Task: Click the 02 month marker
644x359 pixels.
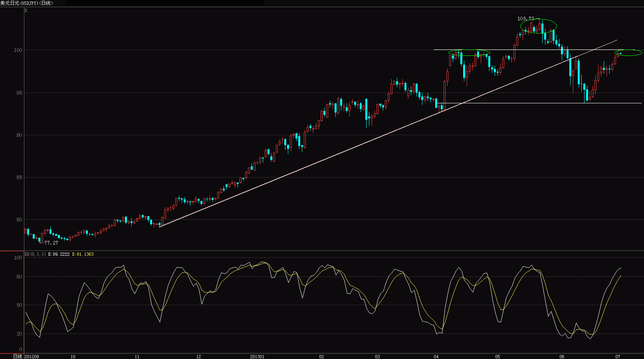Action: (x=321, y=357)
